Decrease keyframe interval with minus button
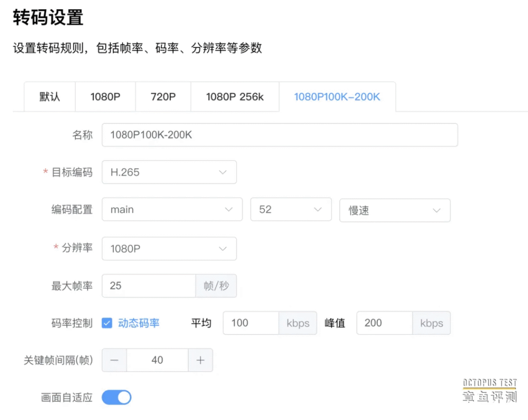Image resolution: width=528 pixels, height=420 pixels. coord(114,360)
